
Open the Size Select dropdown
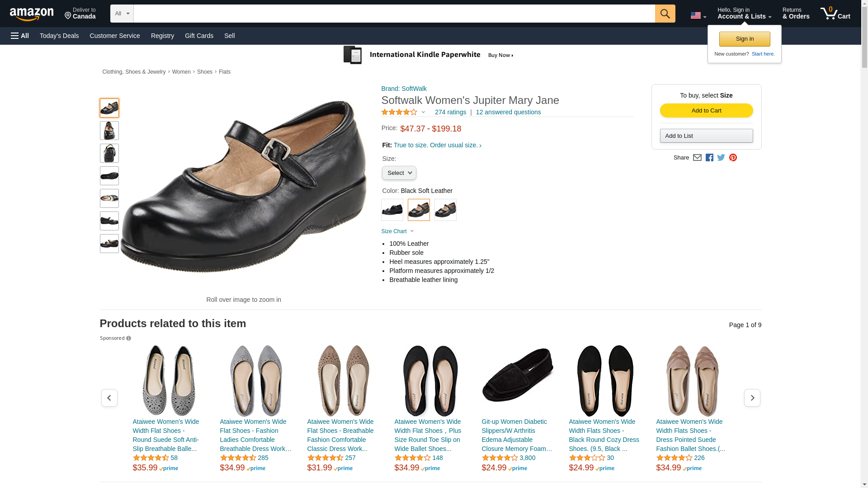[399, 173]
